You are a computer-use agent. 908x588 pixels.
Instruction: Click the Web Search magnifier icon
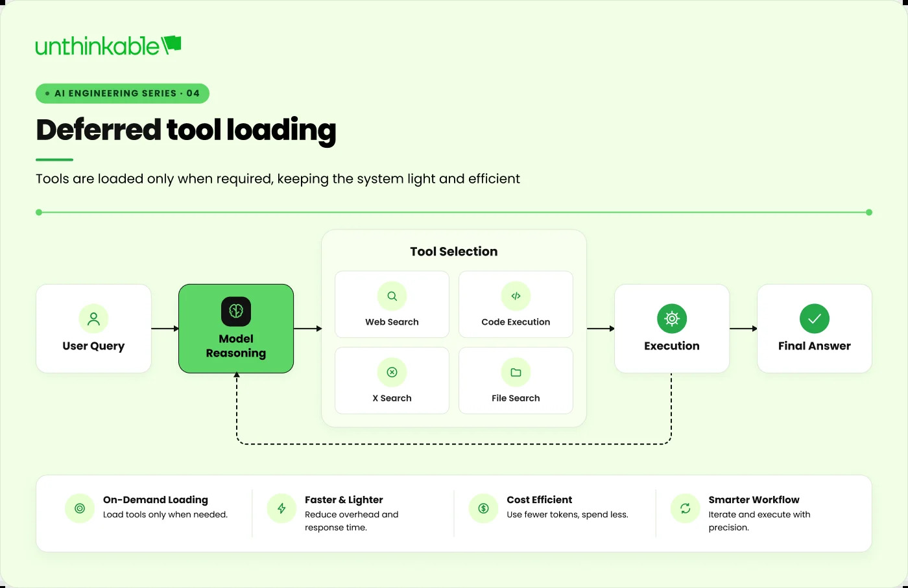point(392,296)
